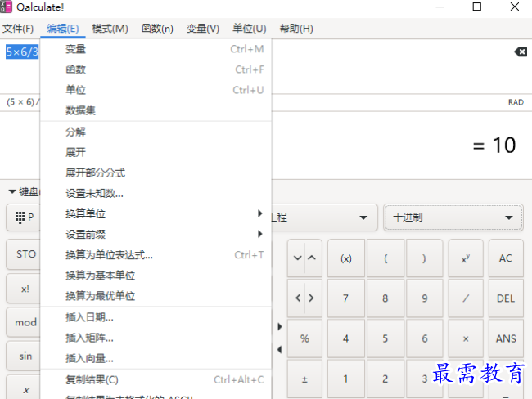
Task: Click the left parenthesis key
Action: (x=385, y=258)
